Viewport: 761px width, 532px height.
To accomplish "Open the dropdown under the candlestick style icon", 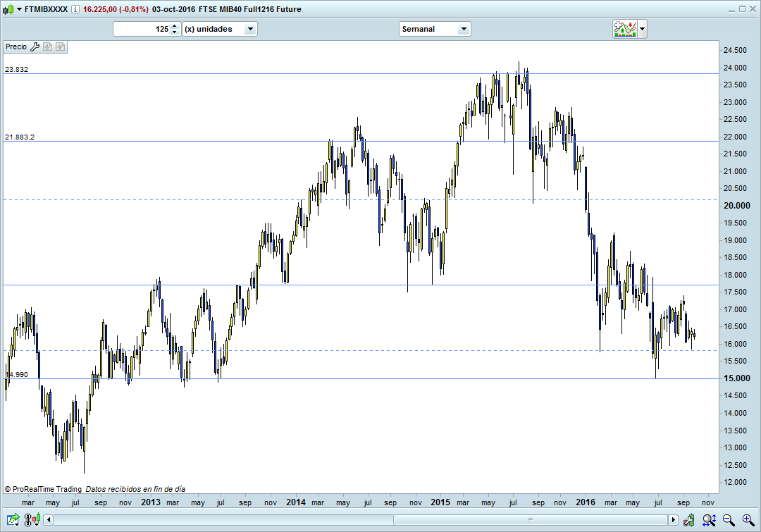I will tap(37, 524).
